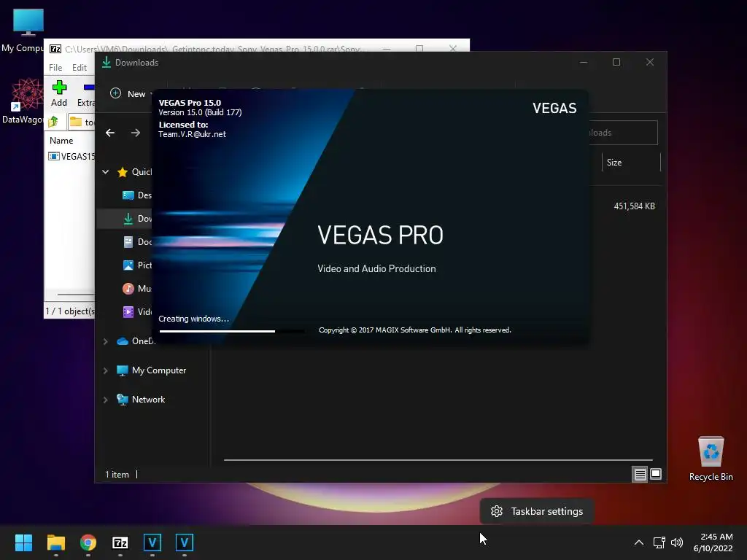Open the Windows Start menu

coord(23,542)
